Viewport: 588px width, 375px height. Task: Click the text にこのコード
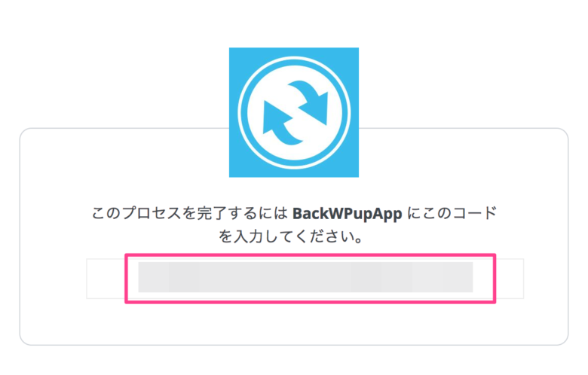point(452,213)
